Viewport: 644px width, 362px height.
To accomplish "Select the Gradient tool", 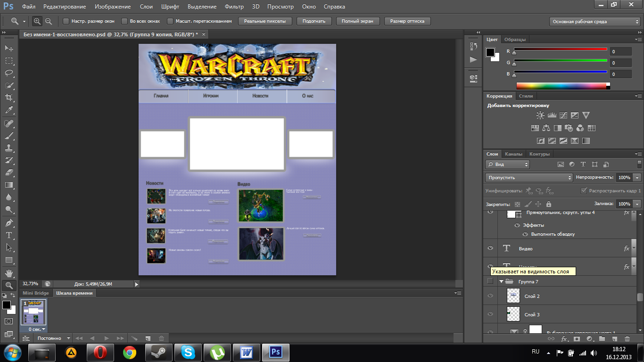I will pos(8,185).
